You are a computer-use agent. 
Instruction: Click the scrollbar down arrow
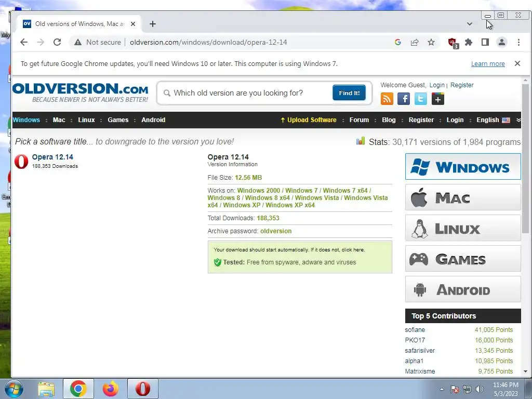tap(525, 371)
